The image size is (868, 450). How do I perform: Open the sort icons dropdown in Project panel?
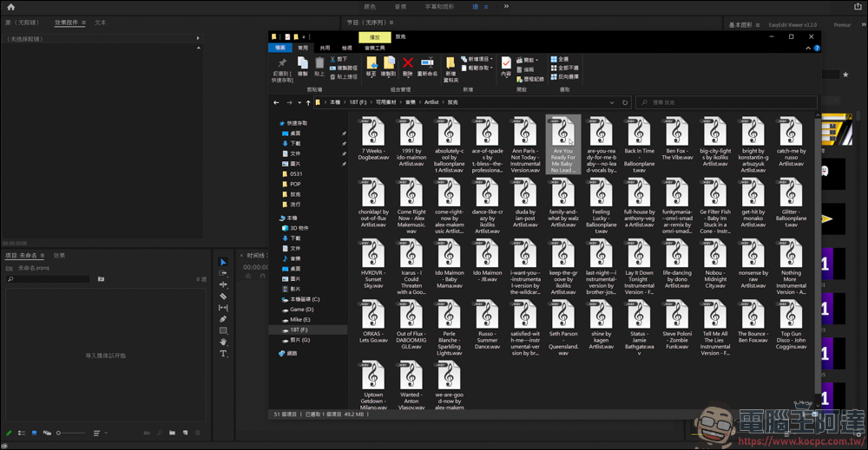(100, 433)
